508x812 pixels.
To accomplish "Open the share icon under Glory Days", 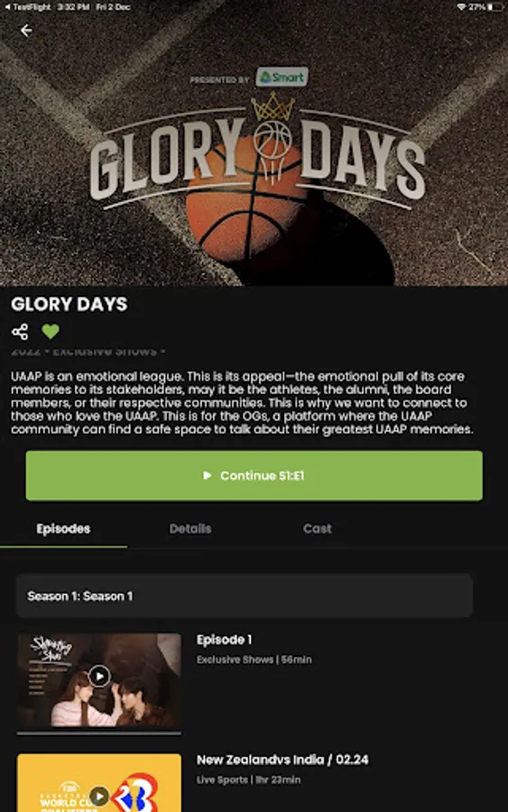I will [20, 331].
